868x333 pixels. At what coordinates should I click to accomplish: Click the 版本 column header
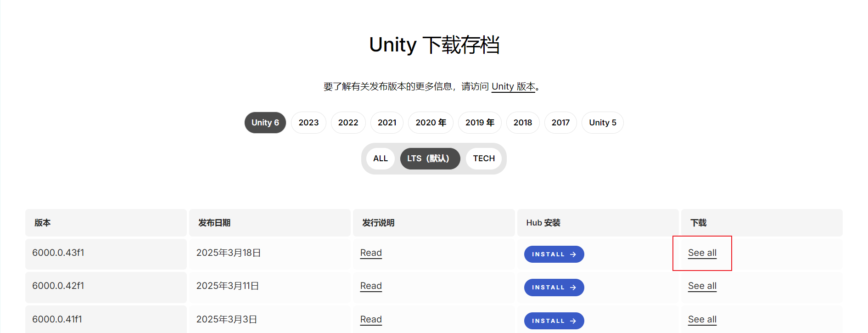(106, 223)
